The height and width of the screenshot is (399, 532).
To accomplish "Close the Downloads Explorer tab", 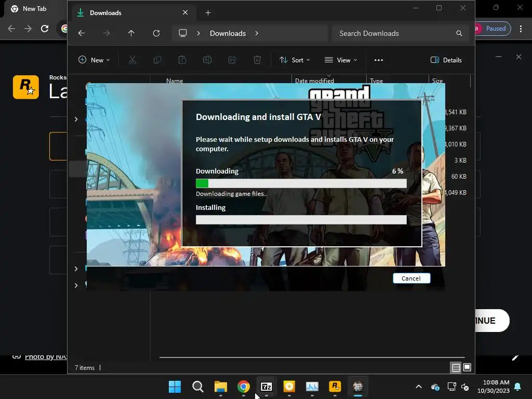I will 185,12.
